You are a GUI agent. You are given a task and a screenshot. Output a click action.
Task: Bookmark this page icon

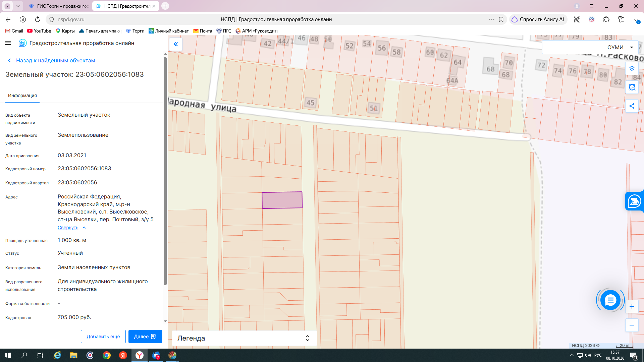tap(501, 19)
